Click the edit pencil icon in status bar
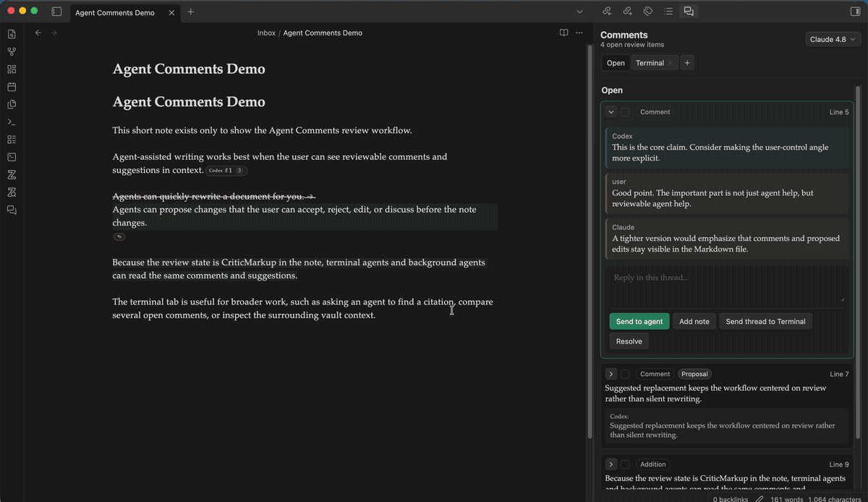 coord(759,498)
